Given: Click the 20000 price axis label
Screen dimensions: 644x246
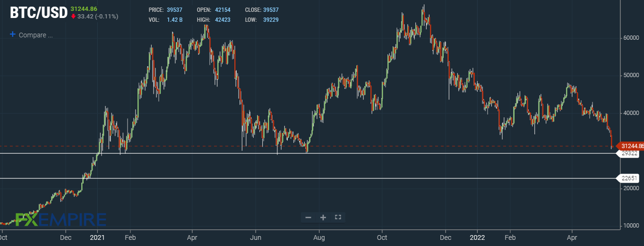Looking at the screenshot, I should [x=630, y=188].
